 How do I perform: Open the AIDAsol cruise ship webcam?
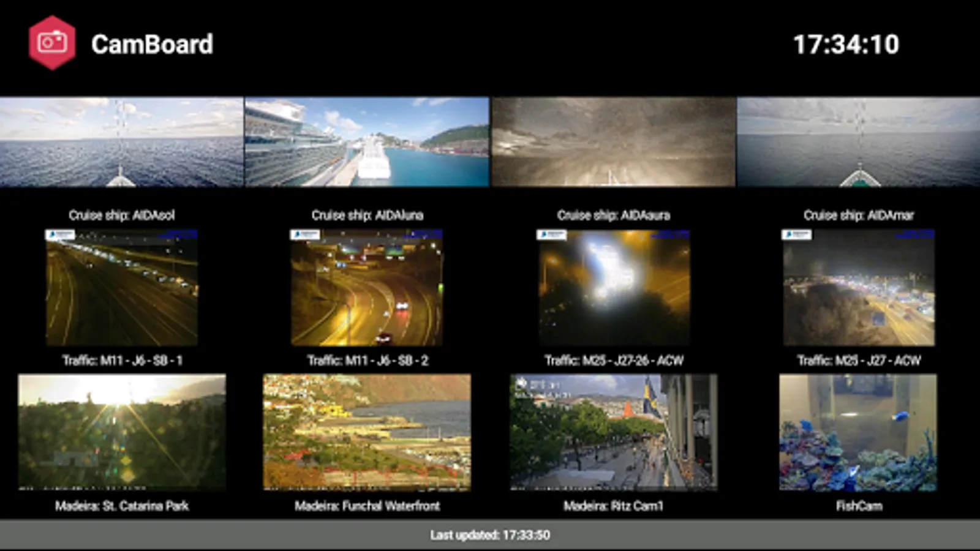(121, 141)
